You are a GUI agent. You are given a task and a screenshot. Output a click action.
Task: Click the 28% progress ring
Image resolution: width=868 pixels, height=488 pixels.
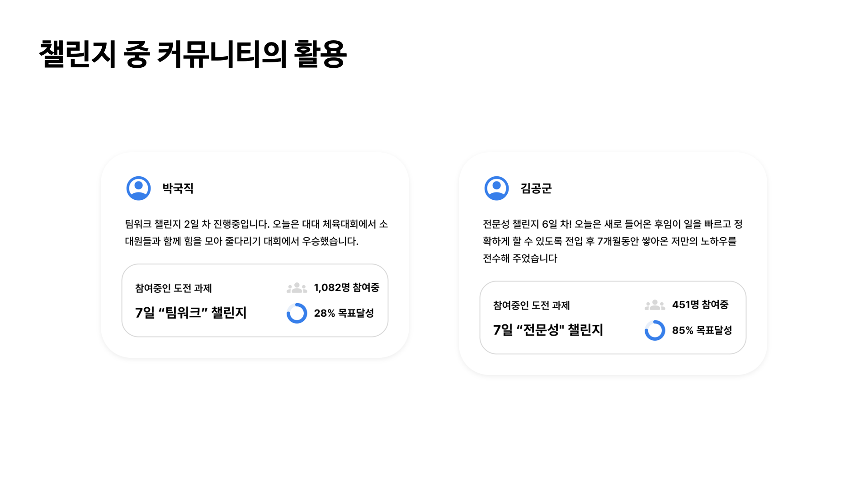297,313
